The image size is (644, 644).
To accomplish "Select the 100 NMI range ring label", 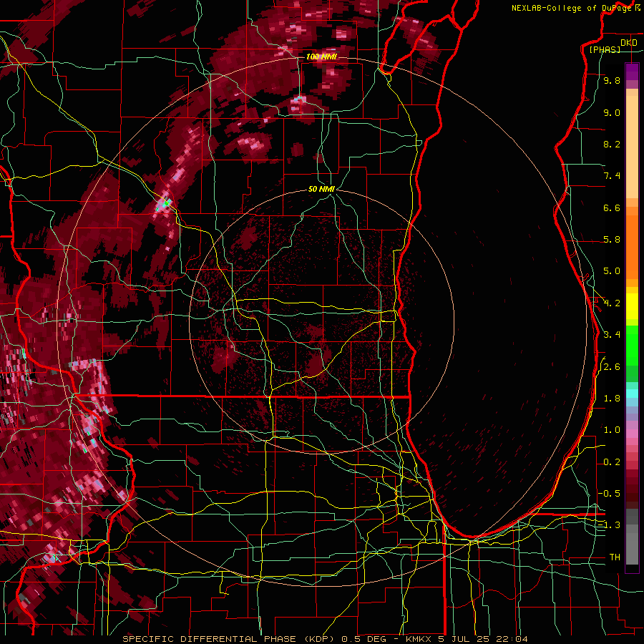I will click(321, 57).
